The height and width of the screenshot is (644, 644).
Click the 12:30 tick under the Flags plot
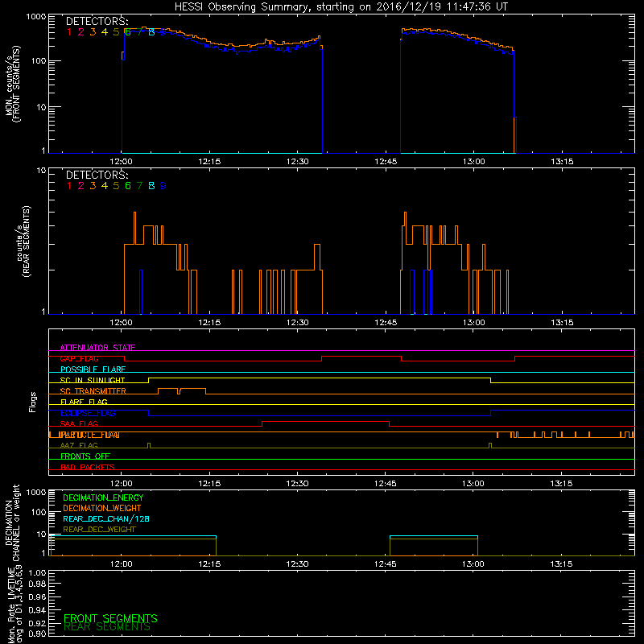pos(297,484)
